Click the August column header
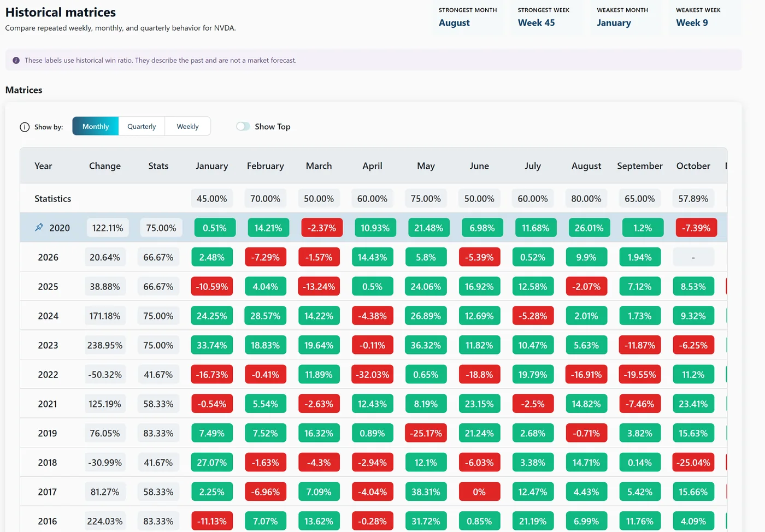Image resolution: width=765 pixels, height=532 pixels. tap(586, 166)
